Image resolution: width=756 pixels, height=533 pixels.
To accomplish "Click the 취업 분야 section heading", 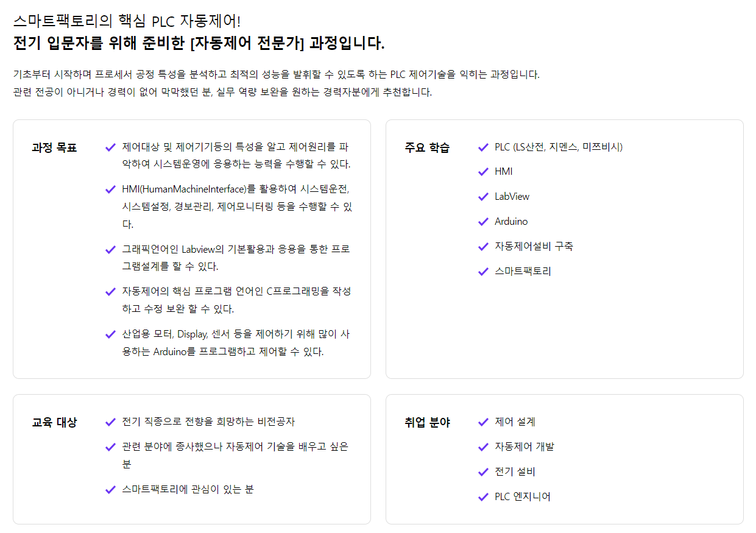I will 427,422.
